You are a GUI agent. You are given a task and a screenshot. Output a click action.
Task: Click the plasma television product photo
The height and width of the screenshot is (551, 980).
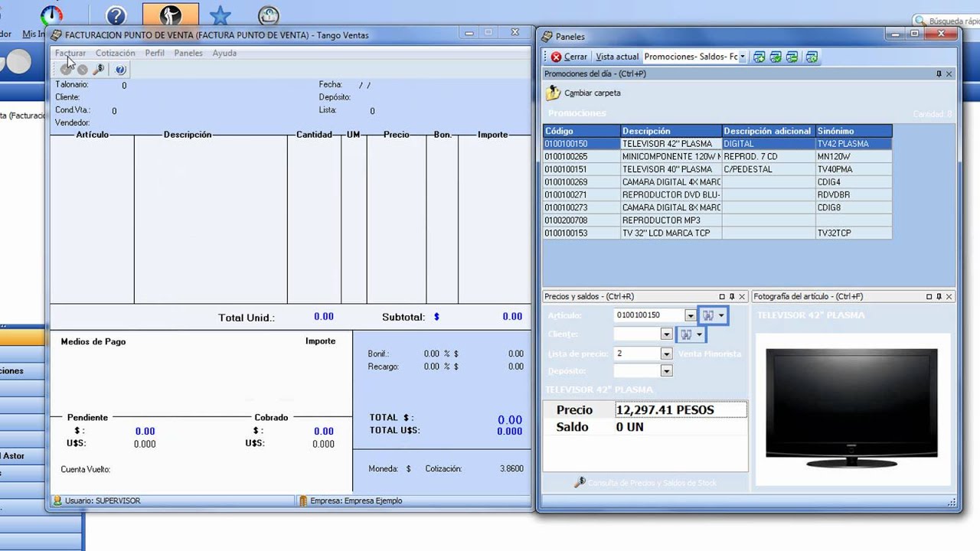point(851,409)
